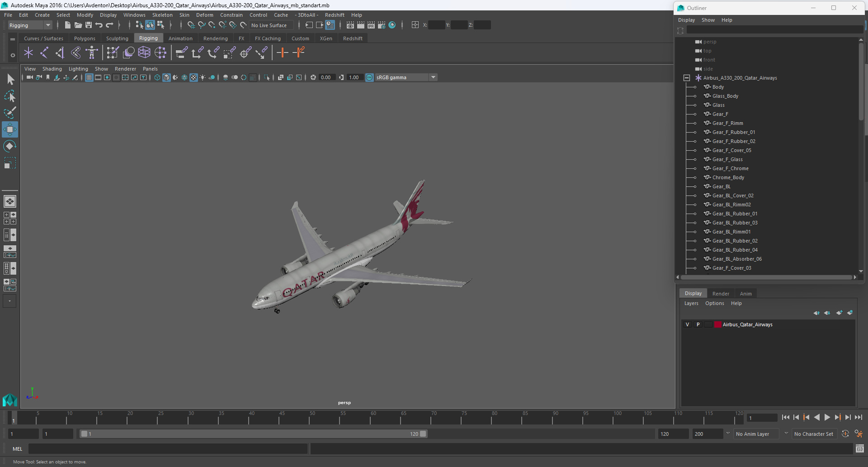
Task: Toggle textured display in viewport
Action: tap(193, 77)
